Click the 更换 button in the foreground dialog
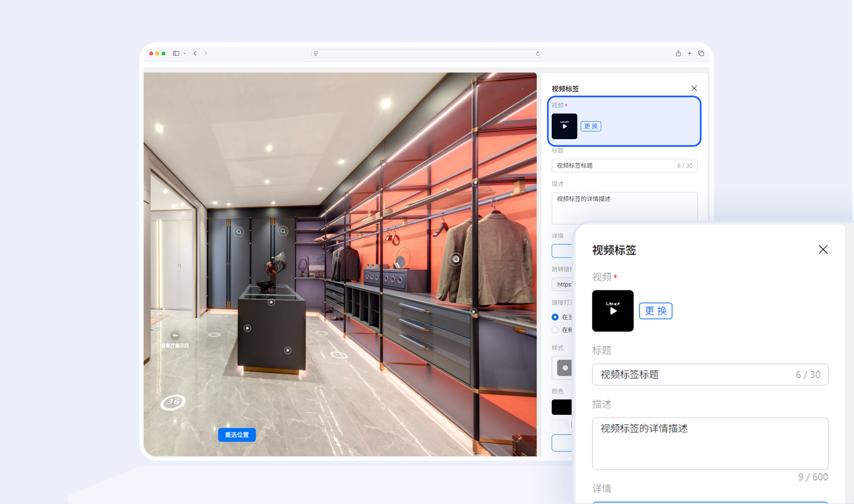Screen dimensions: 854x504 tap(655, 311)
